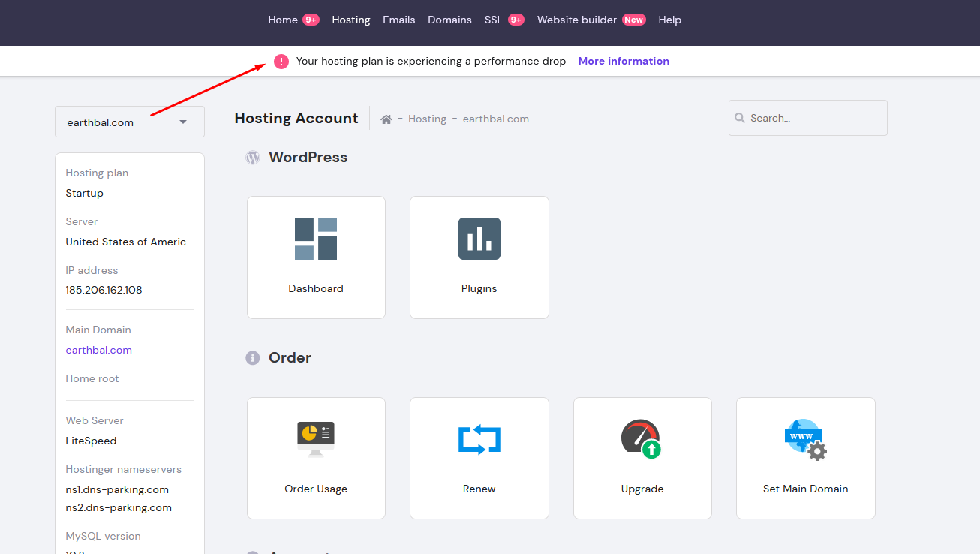Open the earthbal.com domain selector dropdown
This screenshot has height=554, width=980.
[130, 122]
